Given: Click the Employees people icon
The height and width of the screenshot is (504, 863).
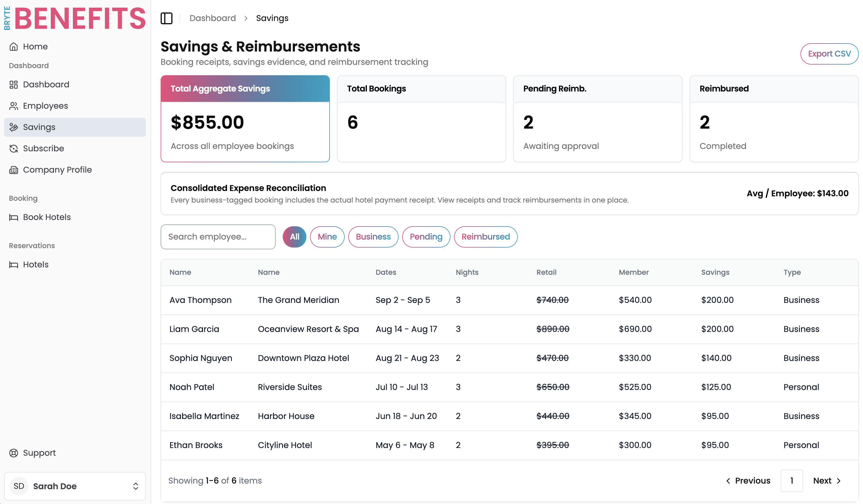Looking at the screenshot, I should [x=14, y=106].
